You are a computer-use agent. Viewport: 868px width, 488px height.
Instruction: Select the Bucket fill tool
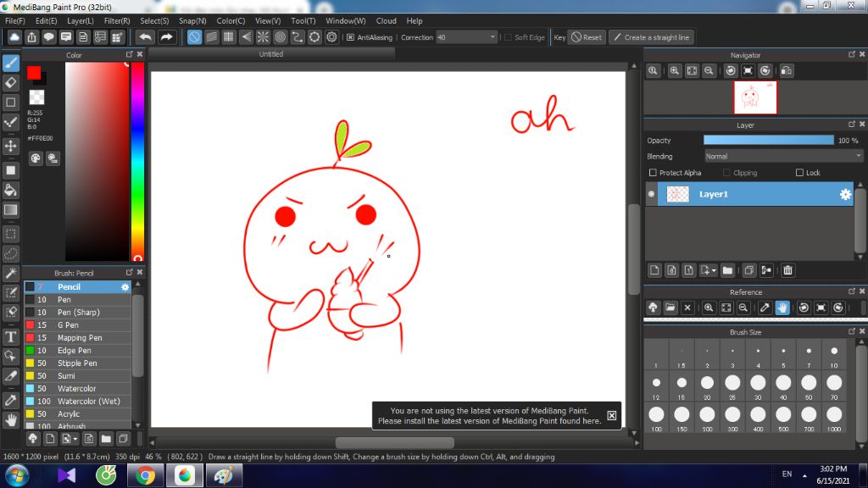10,191
